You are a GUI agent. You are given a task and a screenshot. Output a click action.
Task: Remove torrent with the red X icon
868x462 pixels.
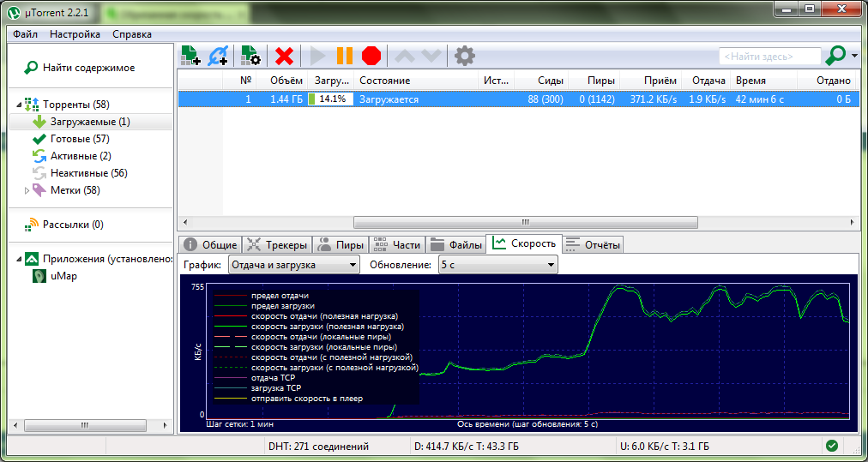click(285, 56)
